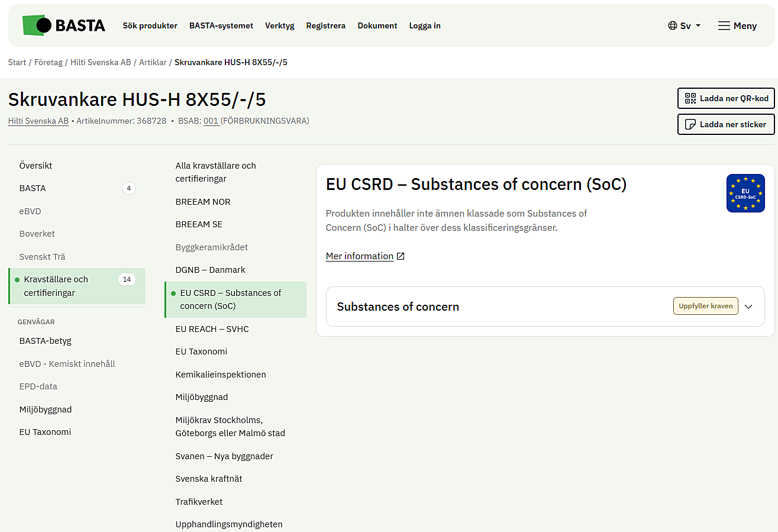Click the Hilti Svenska AB link under the title

38,121
